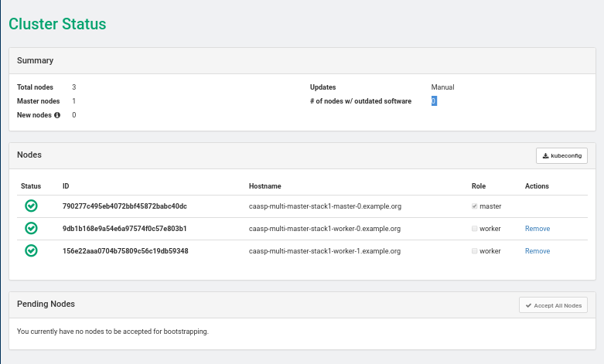Select node ID starting with 9db1b168
This screenshot has height=364, width=604.
tap(125, 229)
